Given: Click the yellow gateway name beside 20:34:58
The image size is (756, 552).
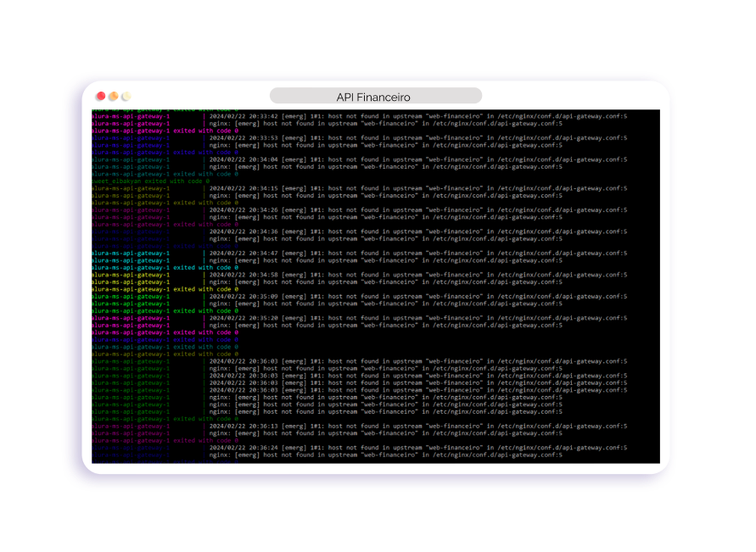Looking at the screenshot, I should point(131,275).
